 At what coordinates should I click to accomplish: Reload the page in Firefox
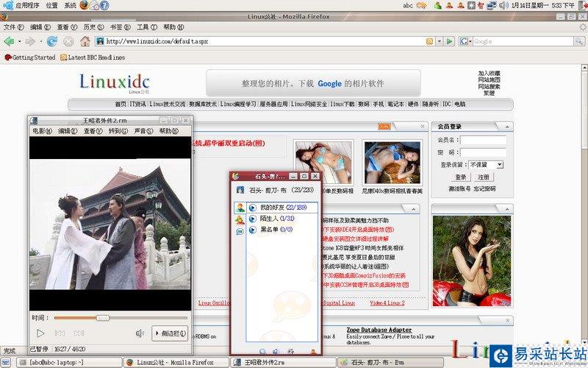click(51, 41)
